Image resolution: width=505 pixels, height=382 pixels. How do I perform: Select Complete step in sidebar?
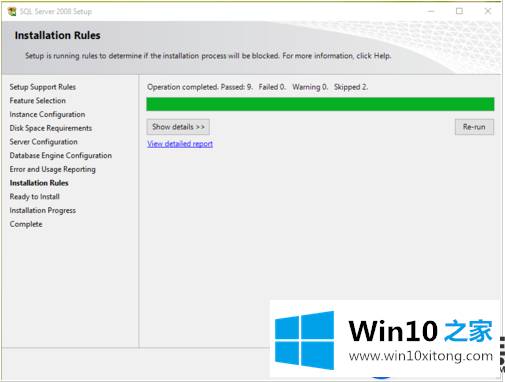[x=26, y=224]
